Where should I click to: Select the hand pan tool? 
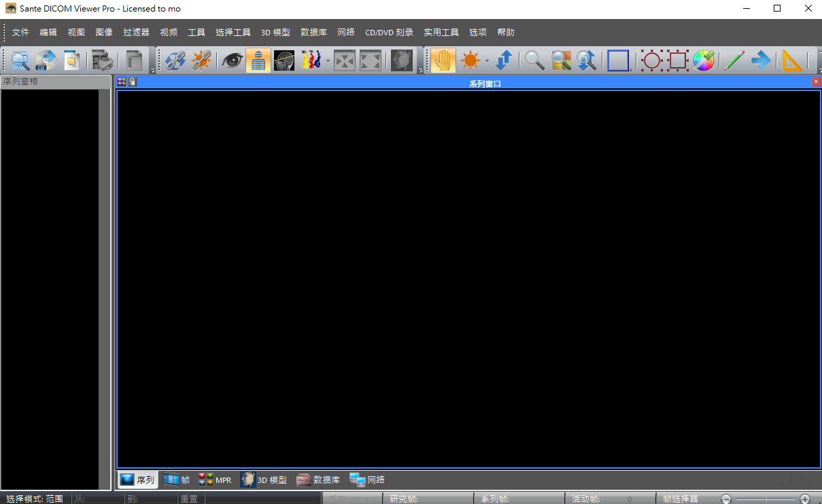tap(443, 60)
